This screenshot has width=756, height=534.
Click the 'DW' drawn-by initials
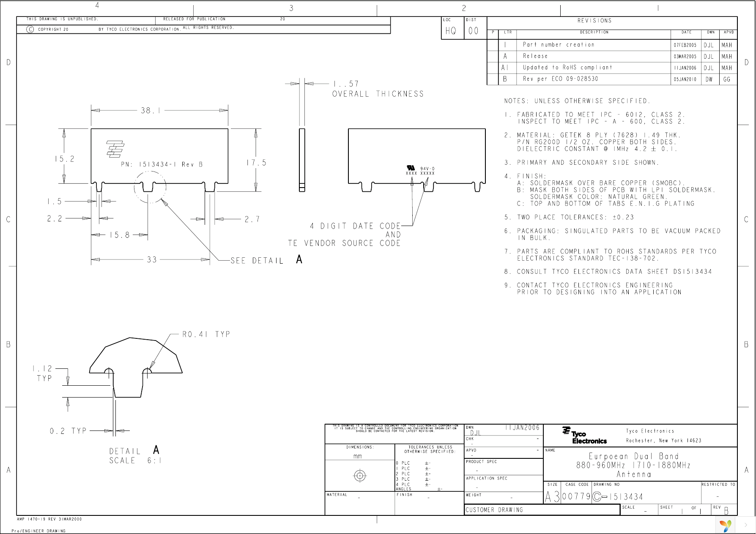[x=709, y=79]
